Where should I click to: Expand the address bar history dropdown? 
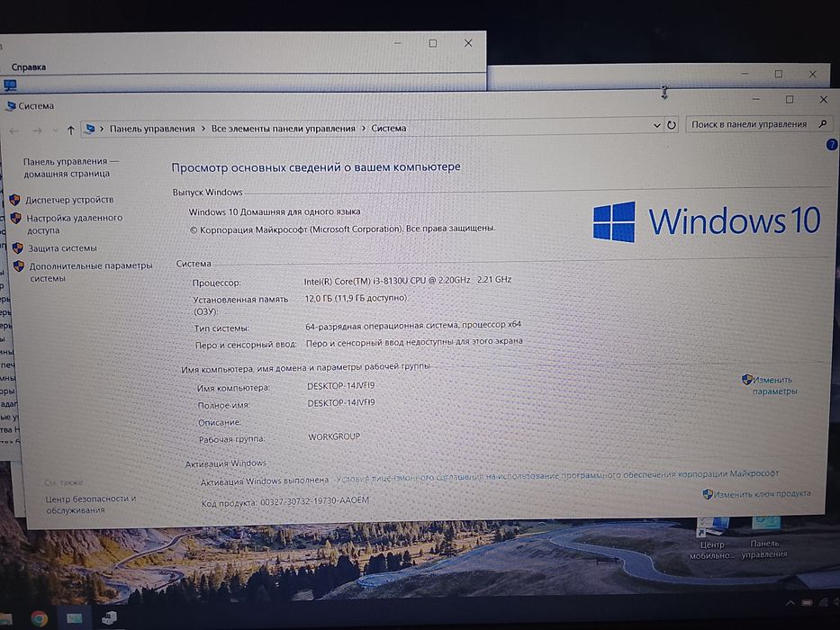tap(657, 125)
